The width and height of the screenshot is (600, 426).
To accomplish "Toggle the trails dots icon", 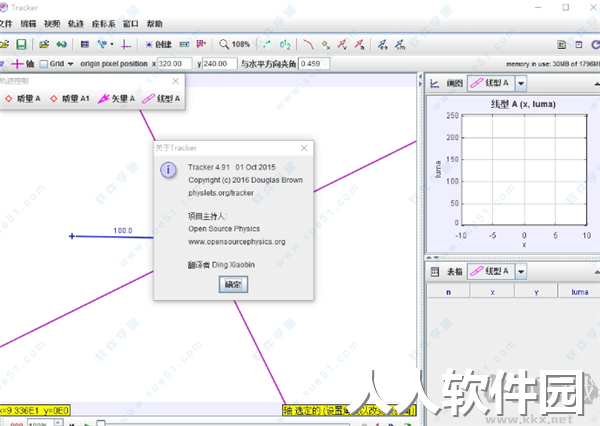I will 267,44.
